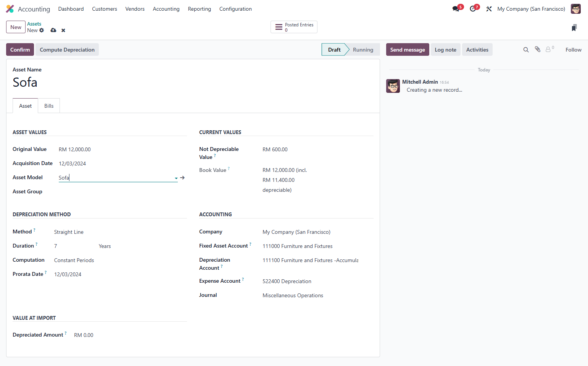Open the Configuration menu
This screenshot has width=588, height=366.
point(235,9)
